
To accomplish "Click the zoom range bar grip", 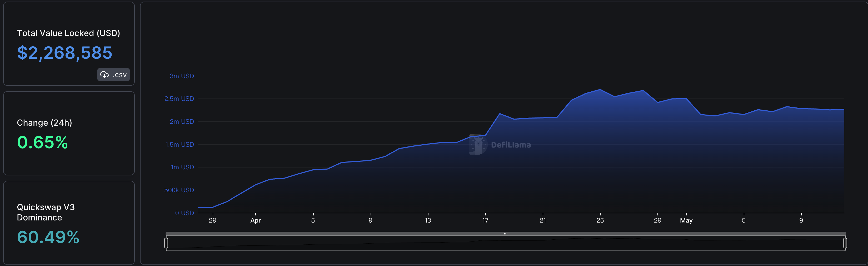I will tap(505, 233).
